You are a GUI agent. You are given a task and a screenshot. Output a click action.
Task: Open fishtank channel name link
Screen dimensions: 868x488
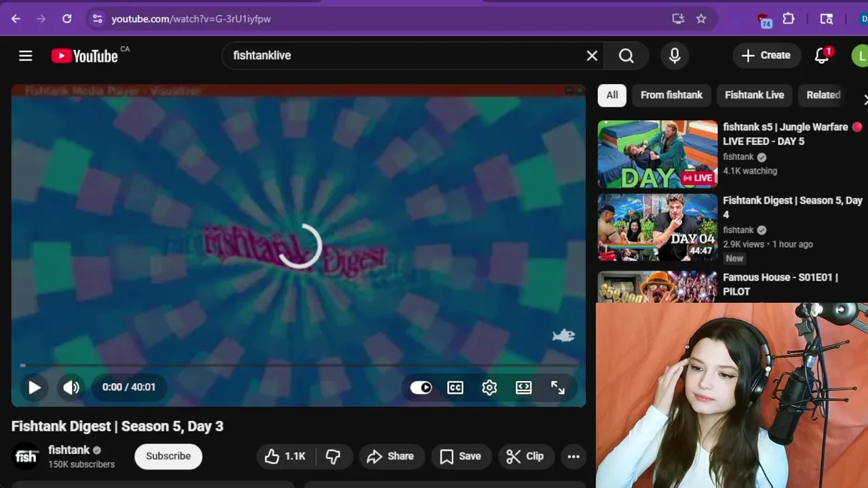click(x=69, y=450)
